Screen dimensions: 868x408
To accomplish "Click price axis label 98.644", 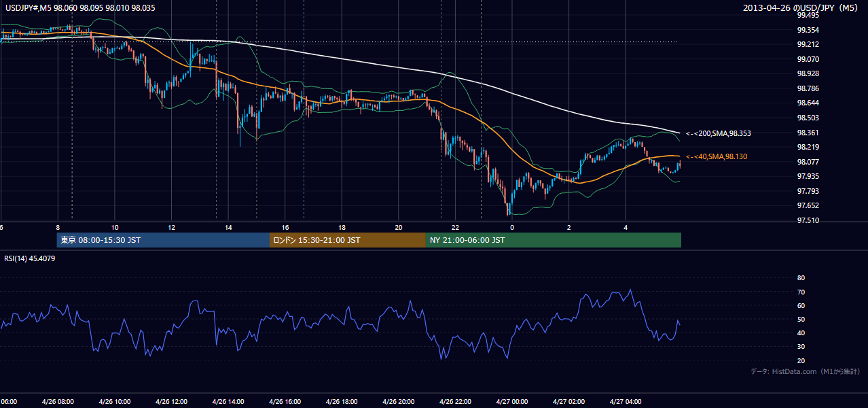I will pos(808,103).
